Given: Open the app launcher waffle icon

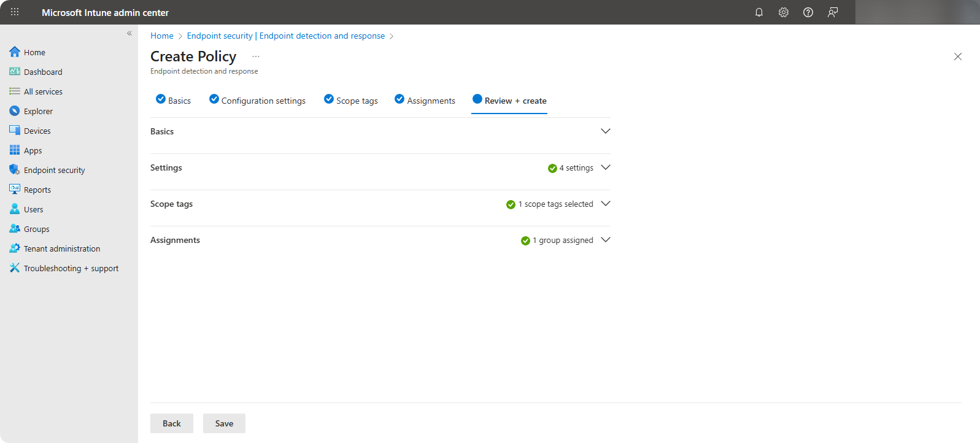Looking at the screenshot, I should (15, 12).
